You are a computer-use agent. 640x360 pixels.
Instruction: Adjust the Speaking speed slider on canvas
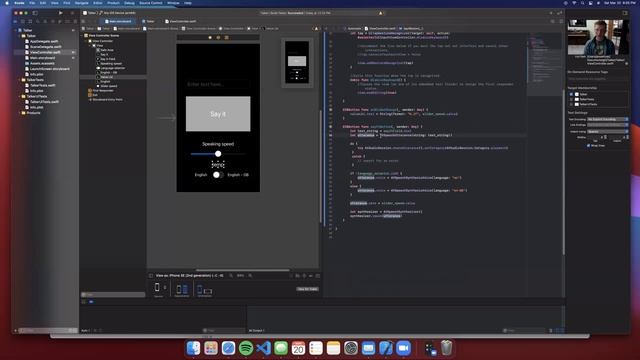[x=218, y=154]
